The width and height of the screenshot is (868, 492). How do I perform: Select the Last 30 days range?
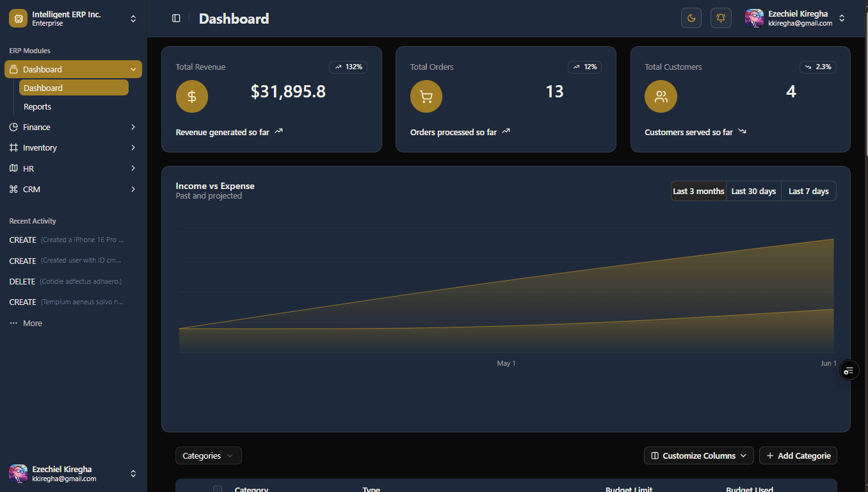(753, 191)
